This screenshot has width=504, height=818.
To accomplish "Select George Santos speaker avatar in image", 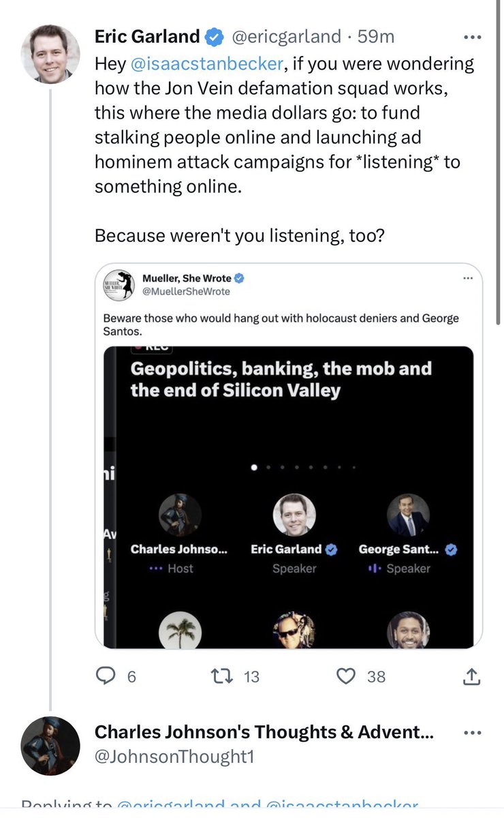I will (408, 515).
